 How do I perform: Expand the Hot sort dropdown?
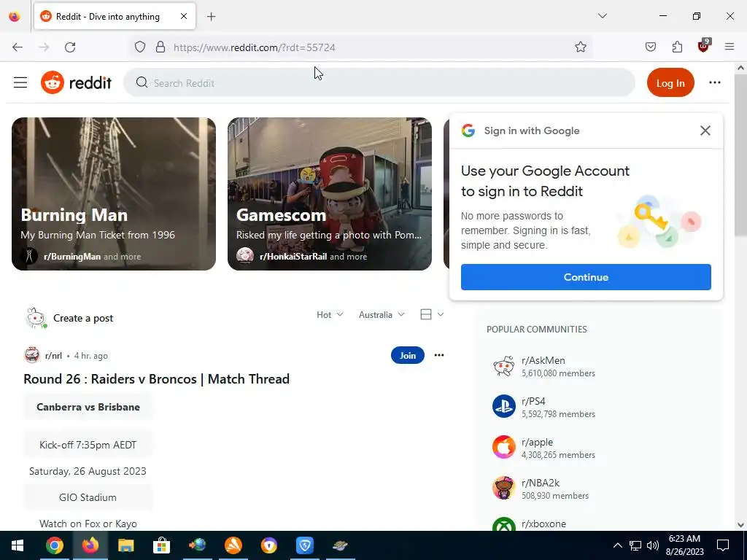pyautogui.click(x=330, y=315)
